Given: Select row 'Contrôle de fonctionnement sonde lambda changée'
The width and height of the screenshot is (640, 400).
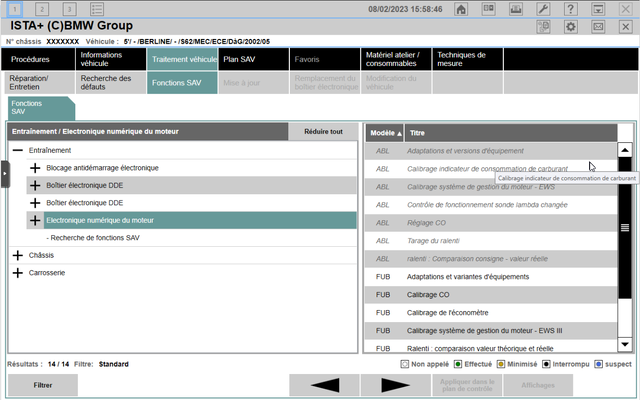Looking at the screenshot, I should point(491,205).
